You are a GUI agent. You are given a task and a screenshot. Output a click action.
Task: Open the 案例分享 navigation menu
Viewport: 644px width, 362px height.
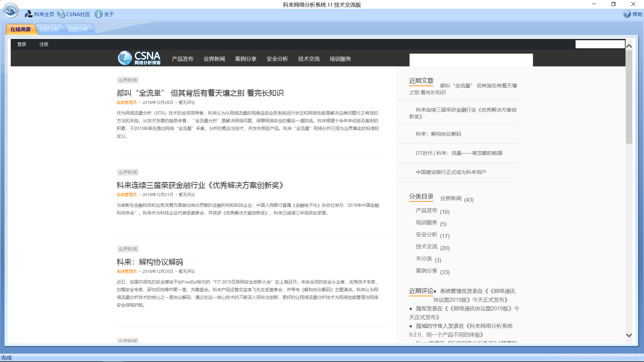(x=246, y=59)
